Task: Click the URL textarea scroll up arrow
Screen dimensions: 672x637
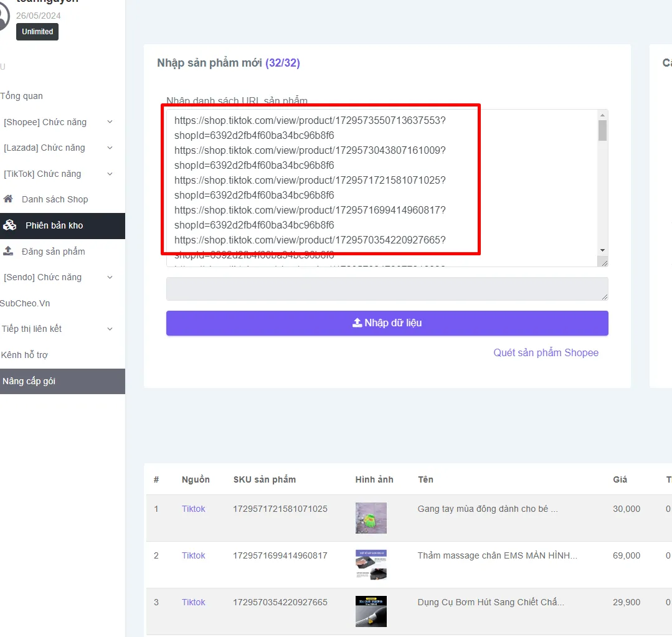Action: 603,115
